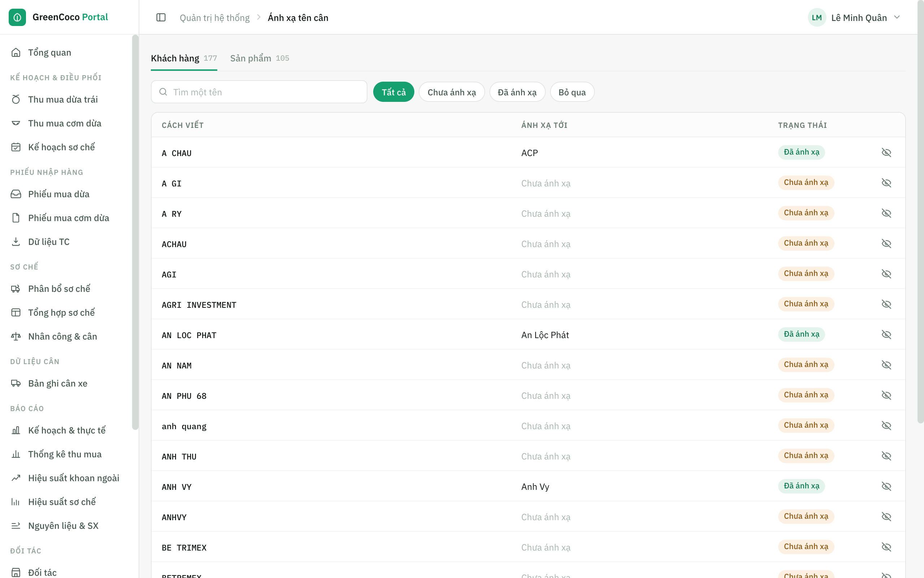Viewport: 924px width, 578px height.
Task: Open Hiệu suất khoan ngoài trend icon
Action: coord(16,478)
